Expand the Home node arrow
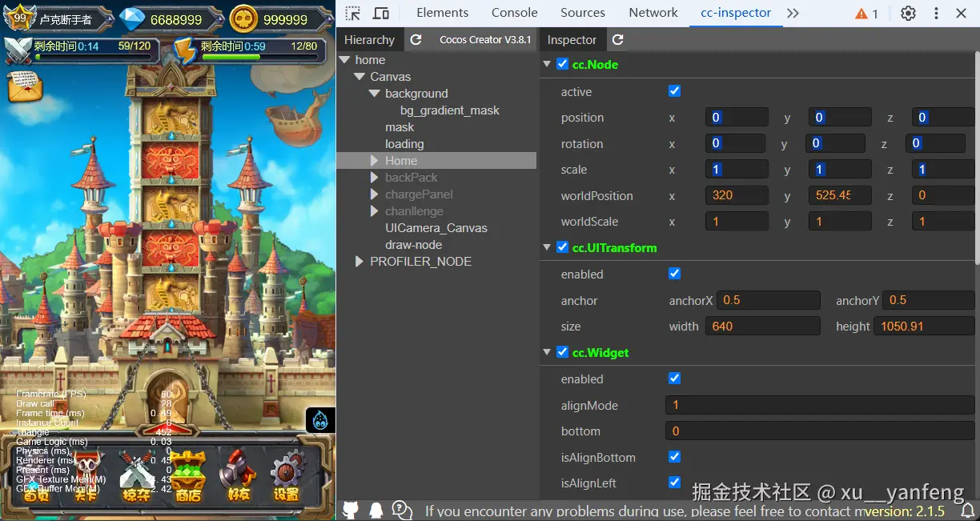This screenshot has height=521, width=980. pyautogui.click(x=374, y=161)
